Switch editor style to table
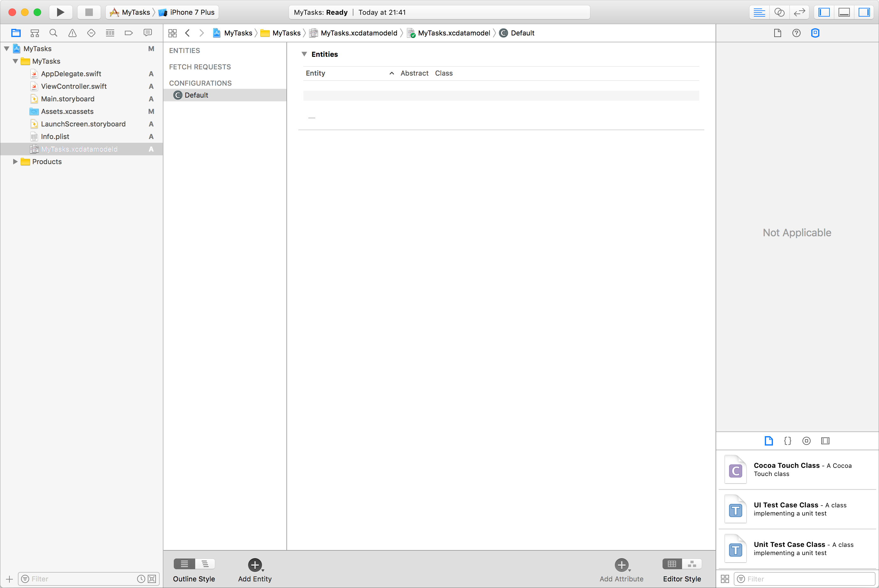 [672, 564]
